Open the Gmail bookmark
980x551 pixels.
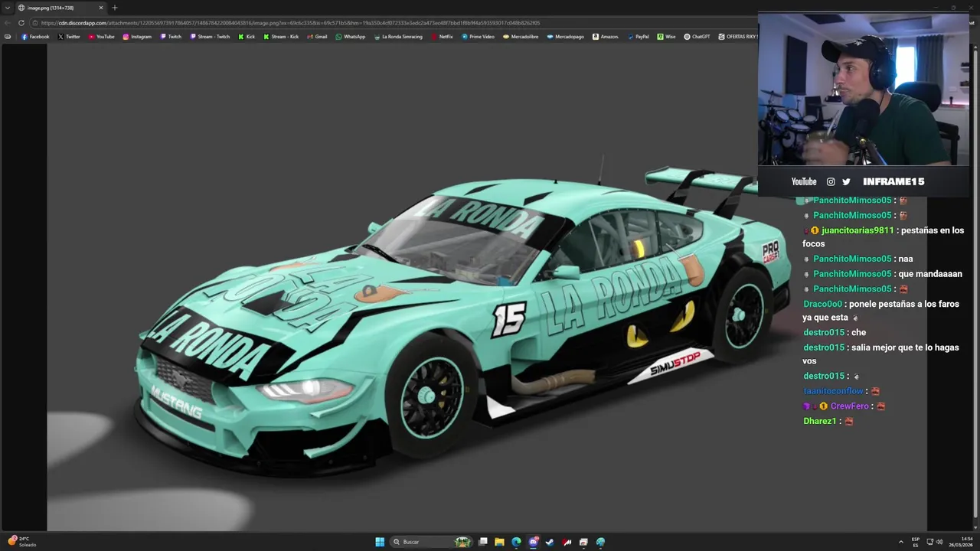click(317, 37)
